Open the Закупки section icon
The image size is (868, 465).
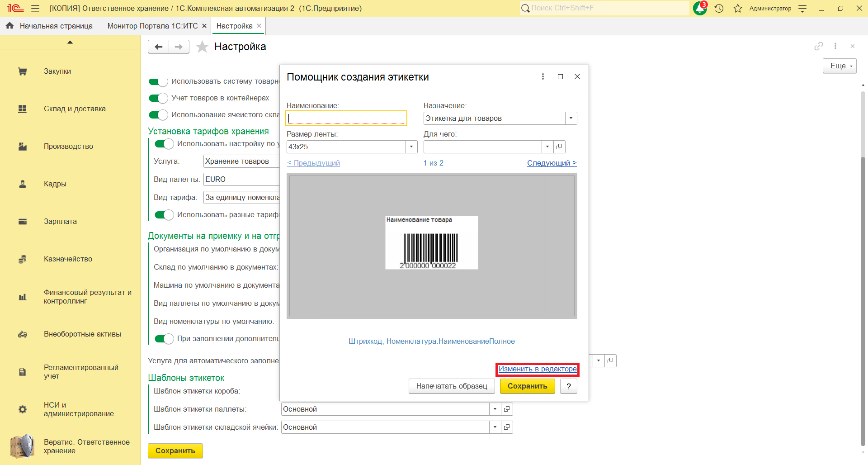(23, 71)
